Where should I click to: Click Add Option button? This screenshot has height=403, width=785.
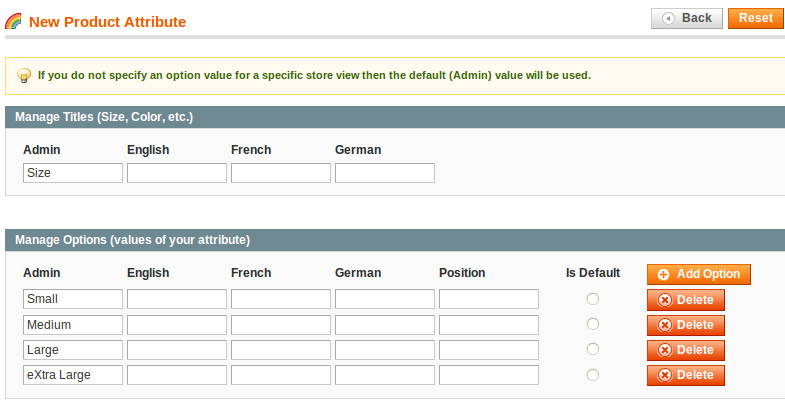click(698, 274)
